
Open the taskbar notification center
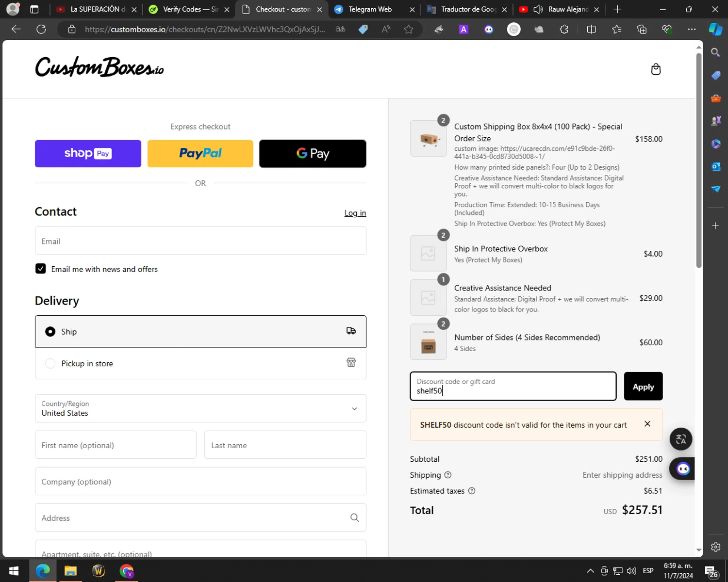coord(711,571)
